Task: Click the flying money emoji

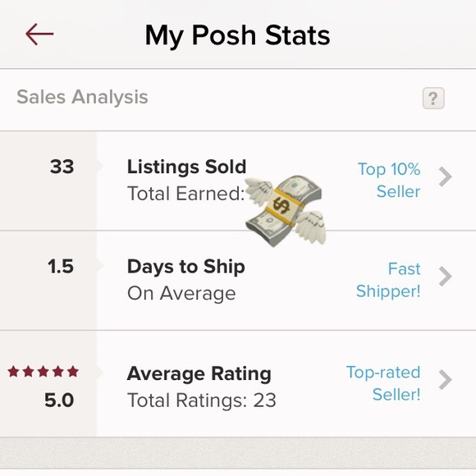Action: [x=286, y=211]
